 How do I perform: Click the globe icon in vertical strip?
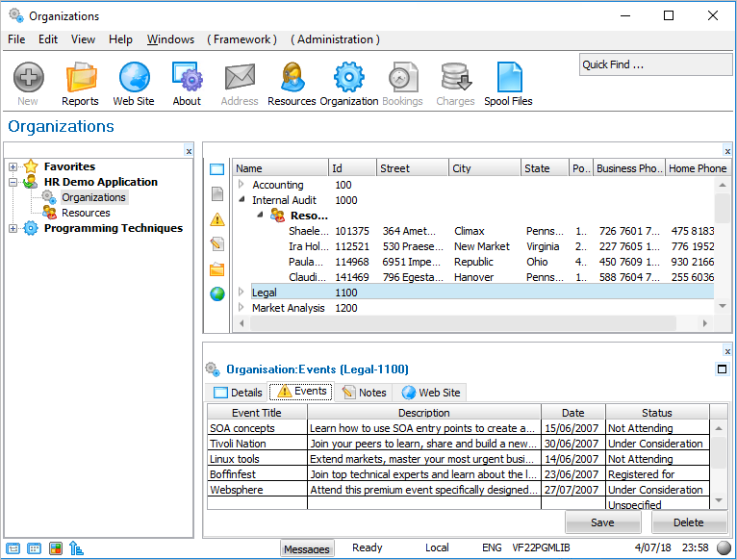pyautogui.click(x=217, y=293)
